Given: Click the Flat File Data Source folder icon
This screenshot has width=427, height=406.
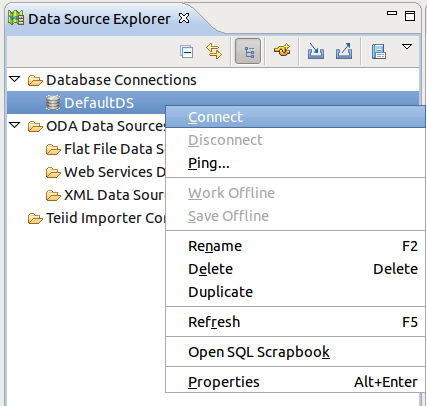Looking at the screenshot, I should click(53, 149).
